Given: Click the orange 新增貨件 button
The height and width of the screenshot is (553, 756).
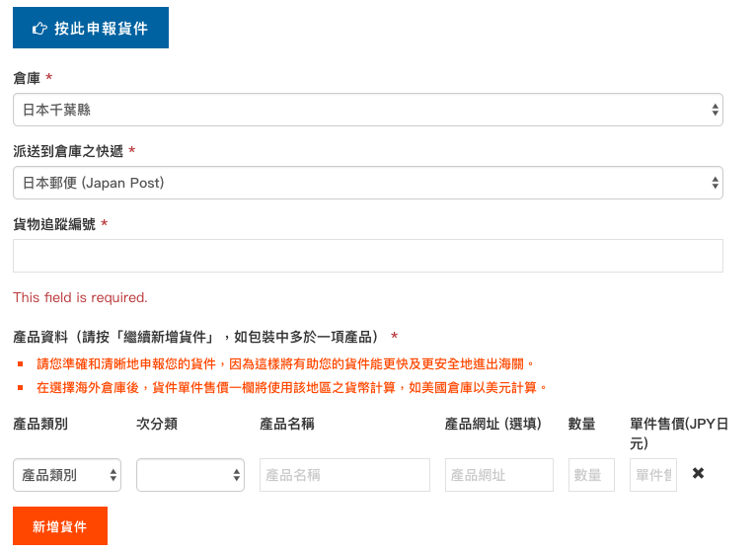Looking at the screenshot, I should coord(59,526).
